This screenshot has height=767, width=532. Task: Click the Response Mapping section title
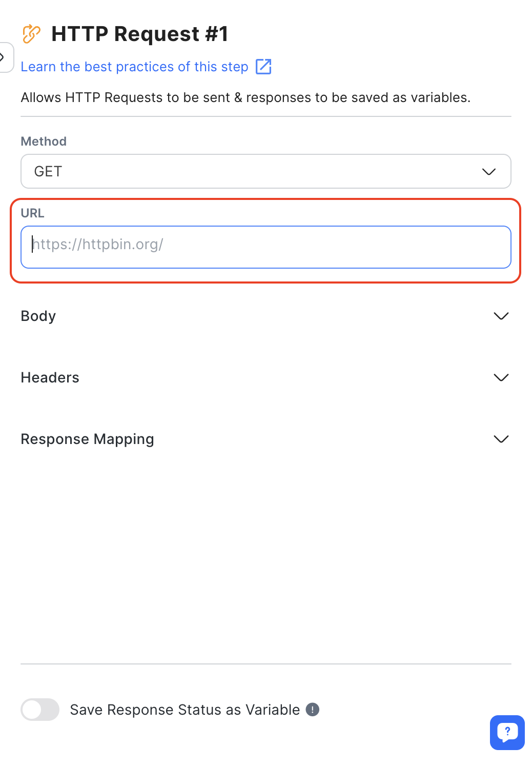(88, 439)
